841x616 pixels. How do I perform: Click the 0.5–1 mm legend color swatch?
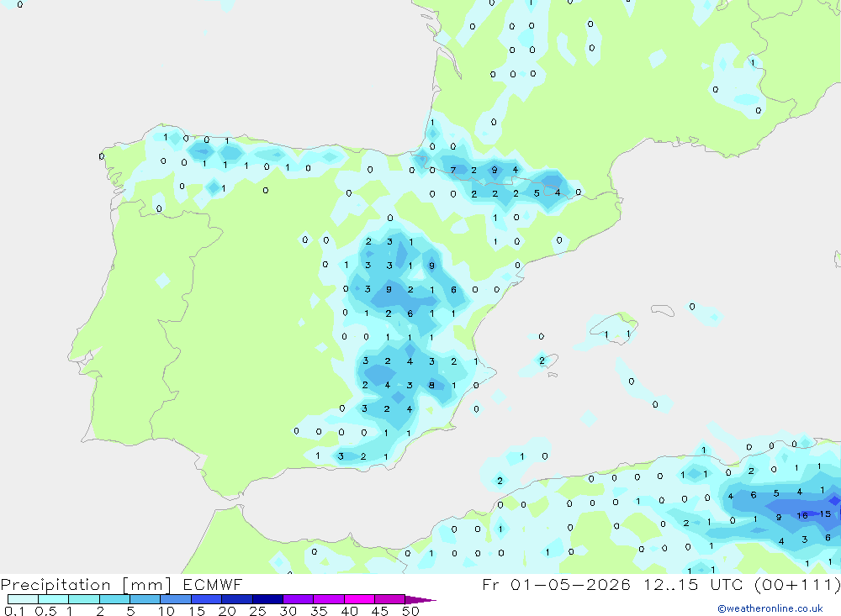point(53,599)
